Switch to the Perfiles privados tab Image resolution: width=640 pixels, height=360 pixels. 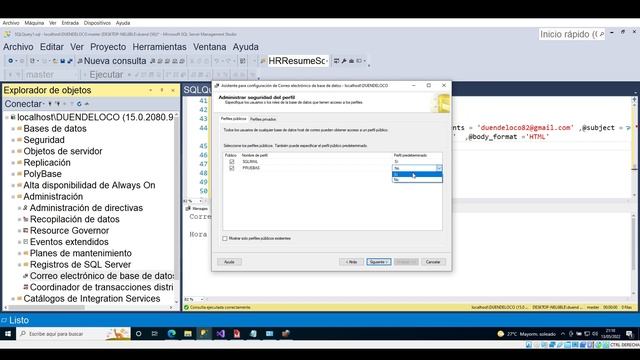click(x=263, y=119)
